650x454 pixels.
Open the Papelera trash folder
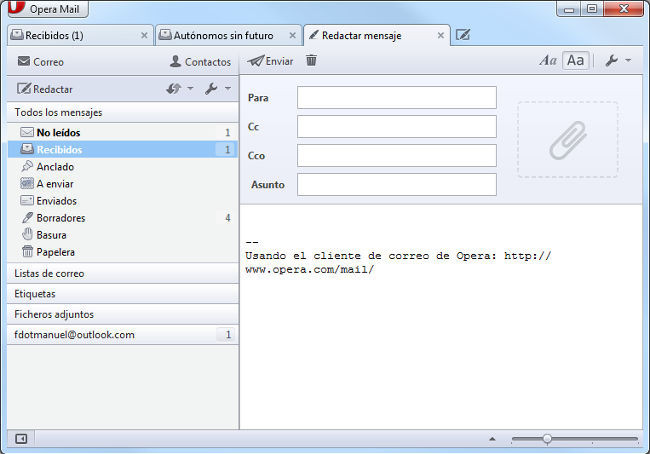123,252
